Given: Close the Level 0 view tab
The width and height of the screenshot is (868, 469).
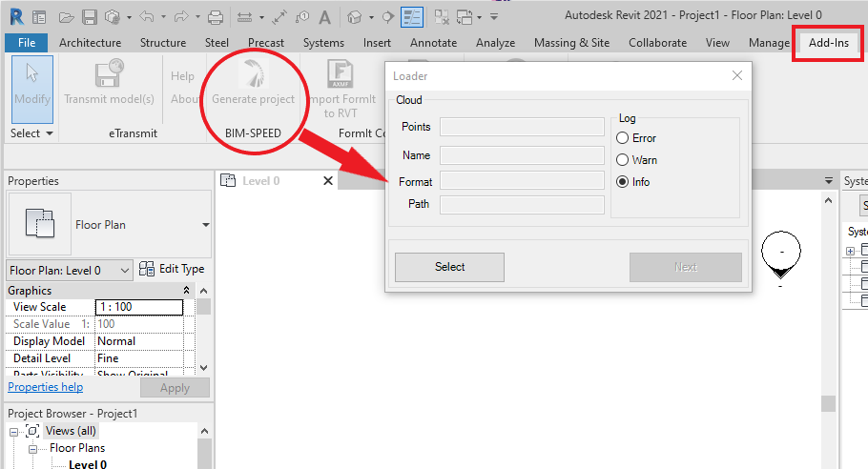Looking at the screenshot, I should pyautogui.click(x=328, y=181).
